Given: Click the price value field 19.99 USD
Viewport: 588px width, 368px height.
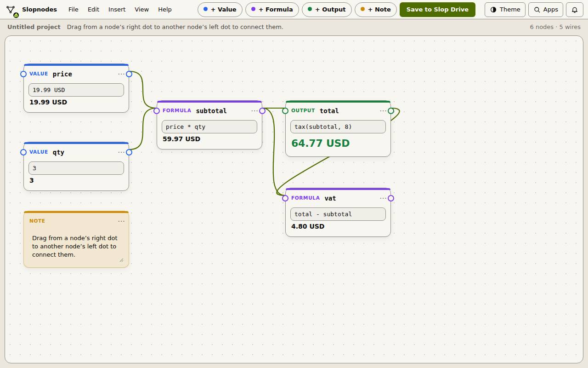Looking at the screenshot, I should [x=76, y=90].
